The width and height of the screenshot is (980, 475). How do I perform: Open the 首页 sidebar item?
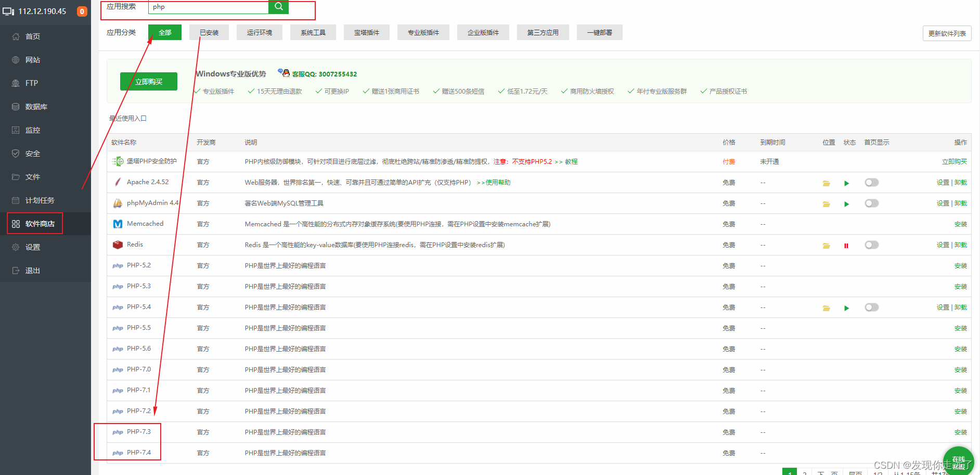point(33,36)
